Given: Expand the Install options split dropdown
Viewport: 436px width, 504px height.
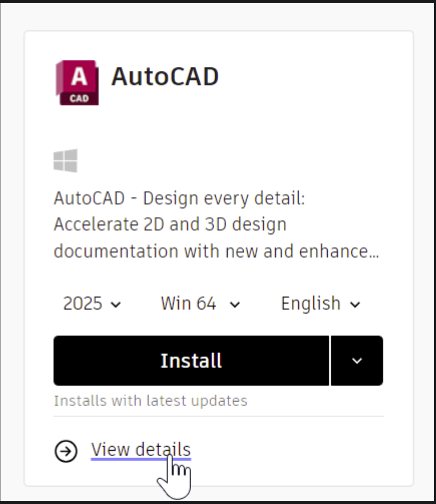Looking at the screenshot, I should 357,361.
